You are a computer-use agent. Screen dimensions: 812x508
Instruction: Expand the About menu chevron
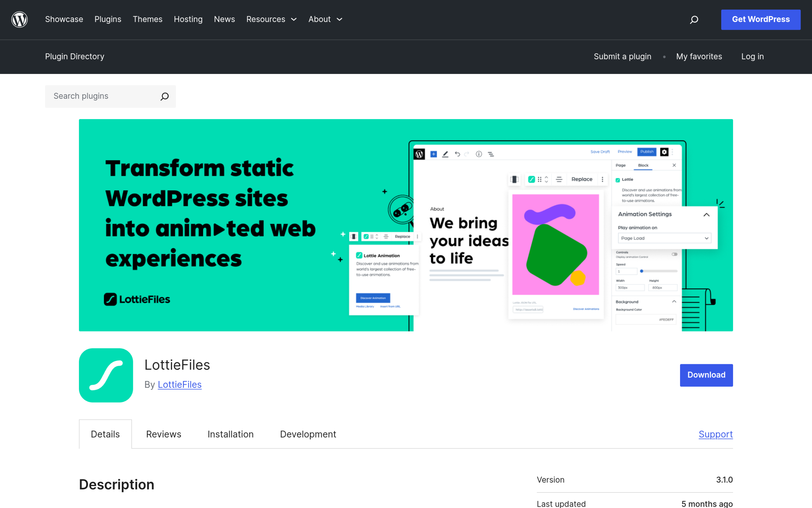[340, 19]
